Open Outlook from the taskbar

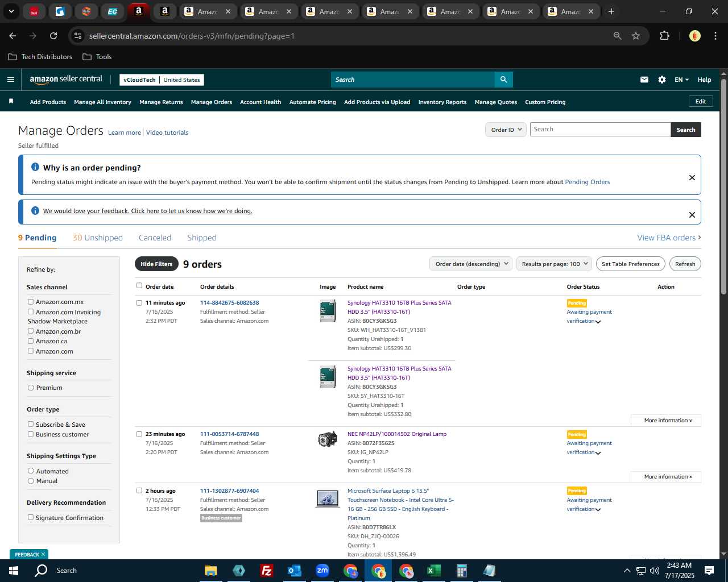pos(294,571)
